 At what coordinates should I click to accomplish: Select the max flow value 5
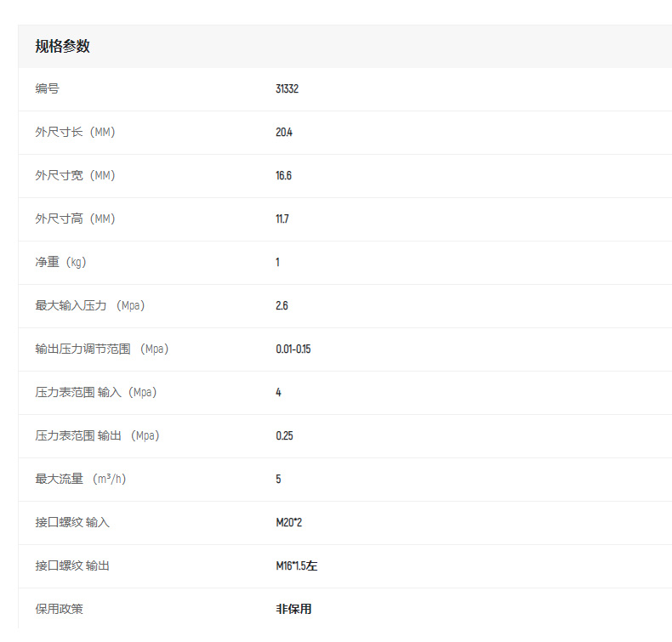[x=278, y=479]
